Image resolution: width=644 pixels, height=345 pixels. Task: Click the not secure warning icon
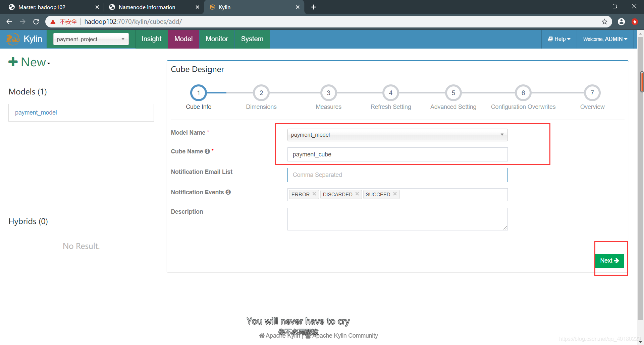53,22
